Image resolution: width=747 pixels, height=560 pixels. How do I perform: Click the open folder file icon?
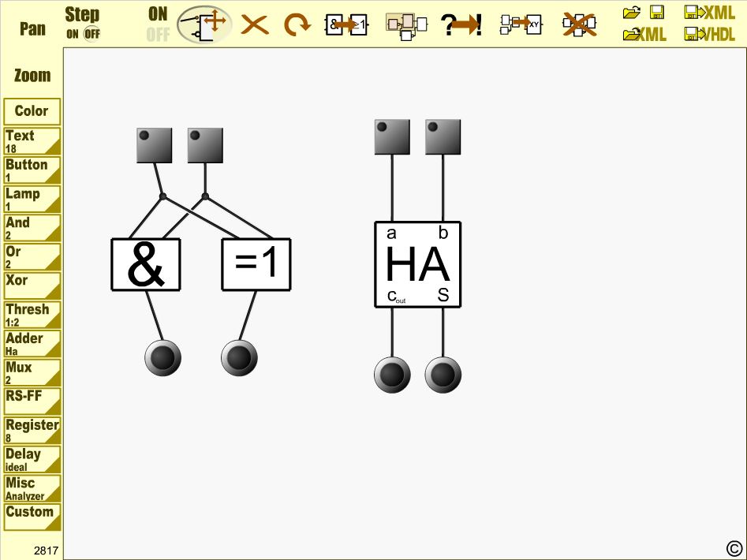point(631,13)
